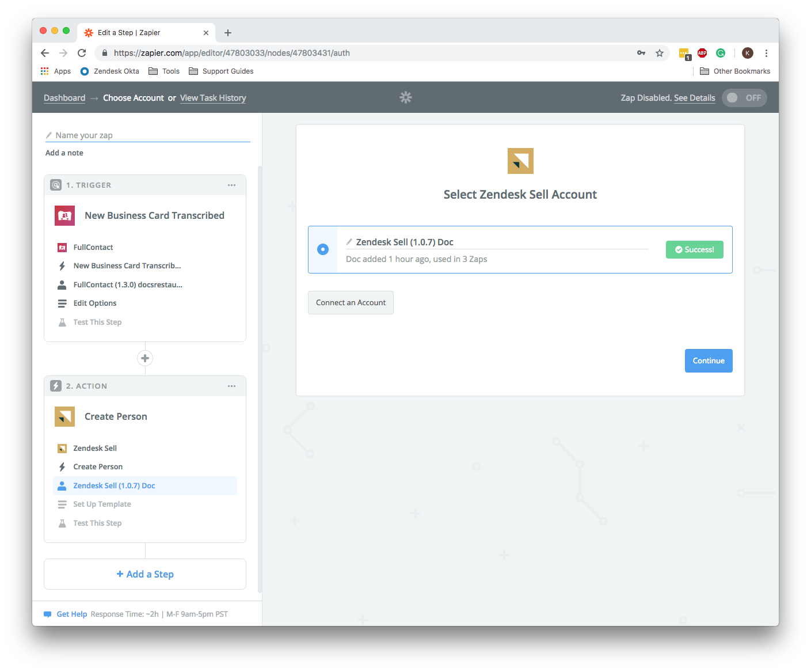811x672 pixels.
Task: Click the blue Continue button
Action: tap(709, 360)
